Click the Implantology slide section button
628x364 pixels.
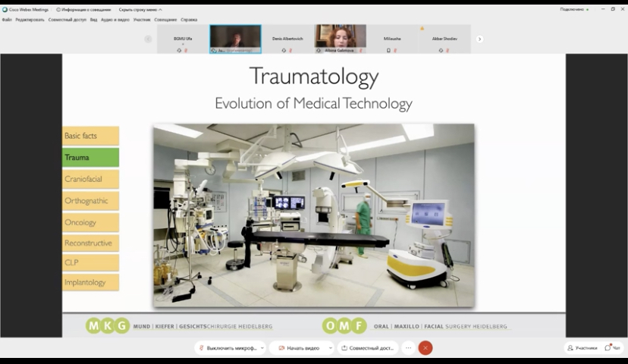coord(90,282)
